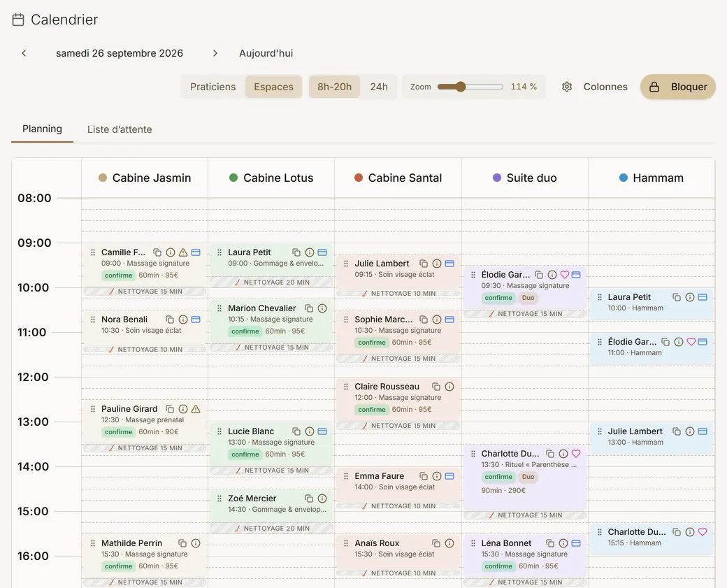The height and width of the screenshot is (588, 727).
Task: Open info icon on Emma Faure card
Action: pos(437,476)
